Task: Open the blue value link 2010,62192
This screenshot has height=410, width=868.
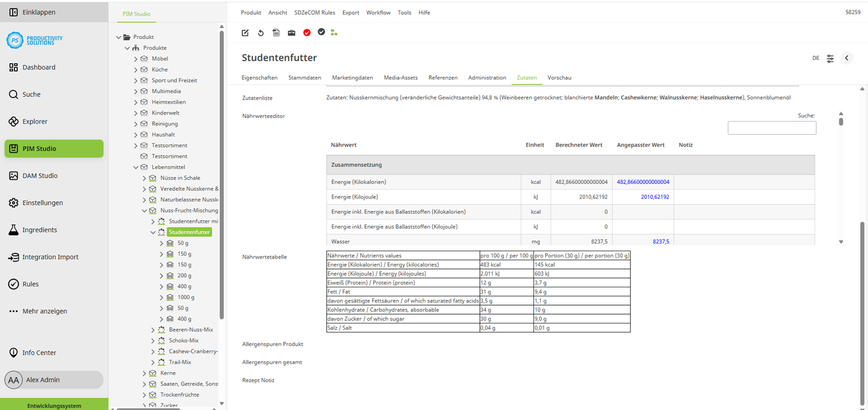Action: pyautogui.click(x=654, y=196)
